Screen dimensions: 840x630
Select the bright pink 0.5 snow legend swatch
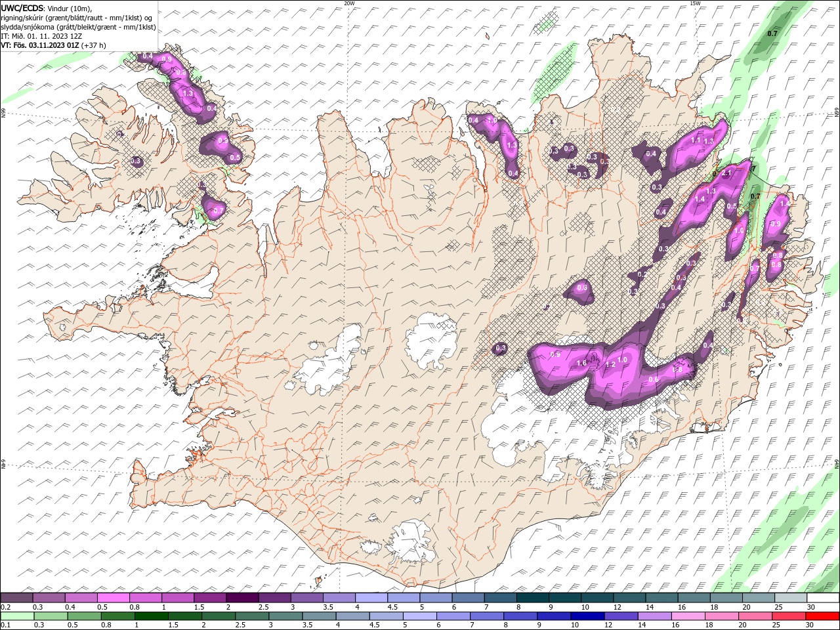click(x=113, y=598)
